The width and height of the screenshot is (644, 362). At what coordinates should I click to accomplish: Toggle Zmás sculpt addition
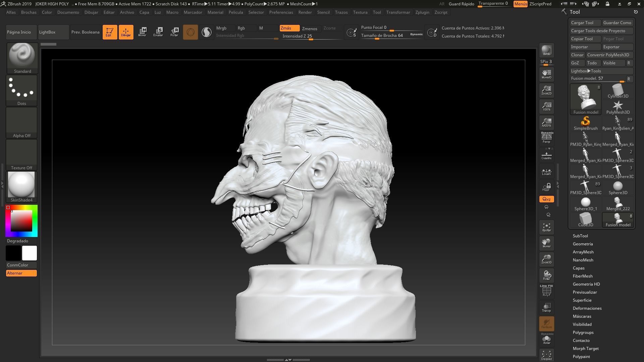[x=289, y=28]
